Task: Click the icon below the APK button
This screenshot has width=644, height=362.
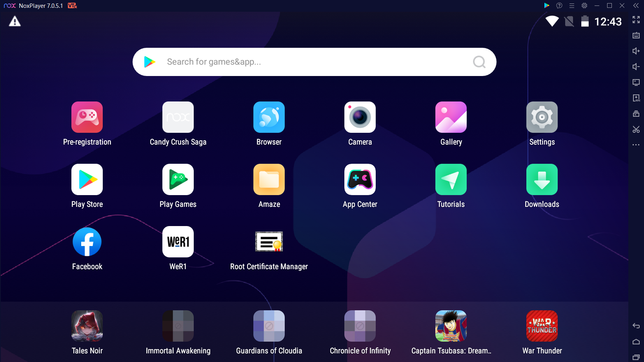Action: (636, 114)
